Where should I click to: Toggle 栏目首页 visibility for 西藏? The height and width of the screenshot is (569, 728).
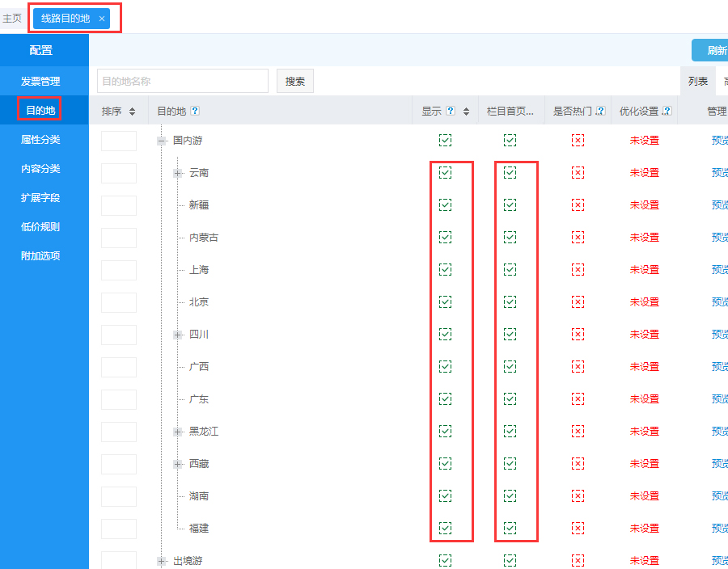point(510,463)
